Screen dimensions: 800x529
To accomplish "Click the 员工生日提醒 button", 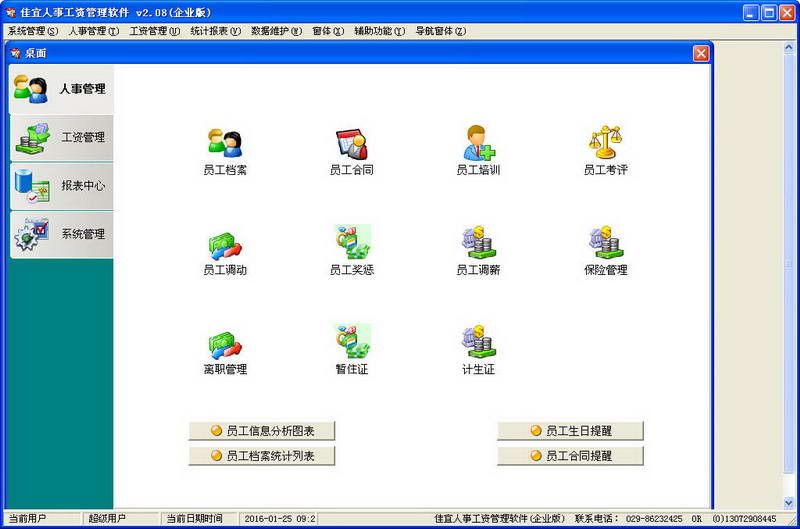I will pyautogui.click(x=570, y=431).
